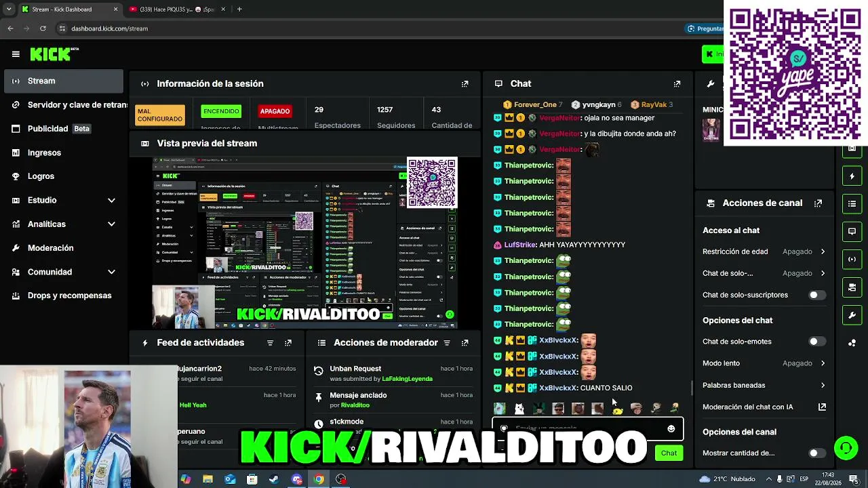The image size is (868, 488).
Task: Open Outlook from the taskbar
Action: point(230,479)
